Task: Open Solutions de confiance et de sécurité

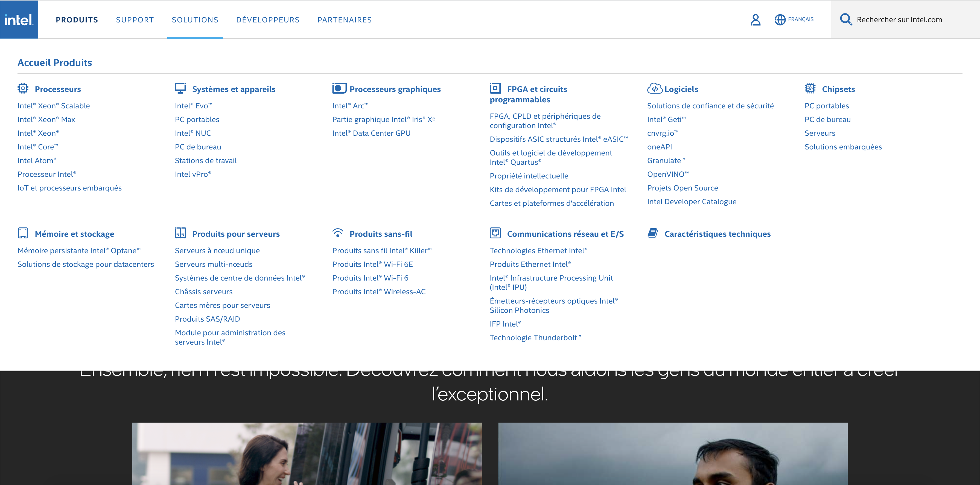Action: pyautogui.click(x=710, y=106)
